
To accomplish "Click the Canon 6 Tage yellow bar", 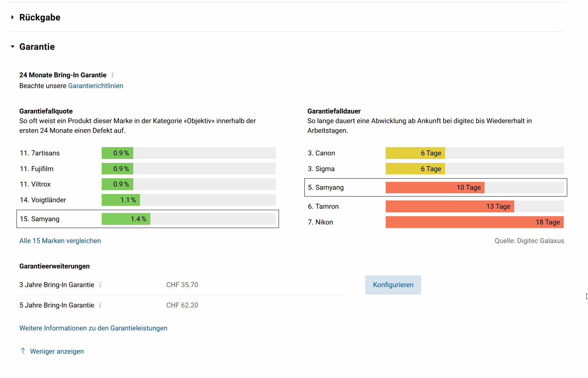I will 415,153.
